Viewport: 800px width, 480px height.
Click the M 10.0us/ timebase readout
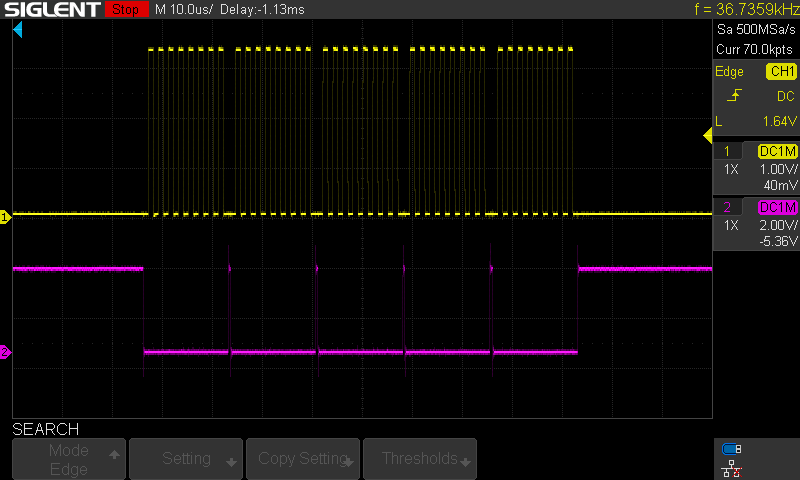point(184,9)
